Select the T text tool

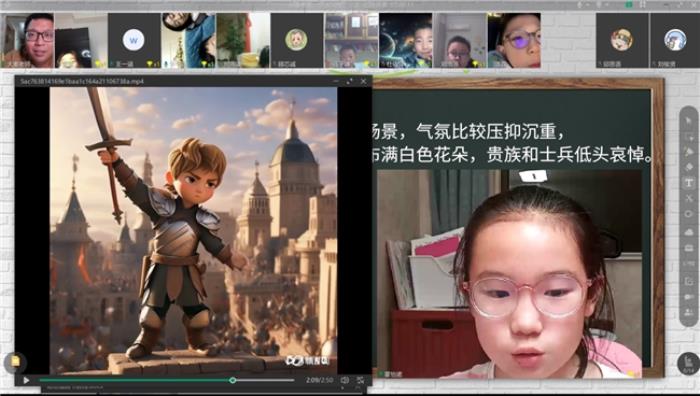tap(689, 183)
